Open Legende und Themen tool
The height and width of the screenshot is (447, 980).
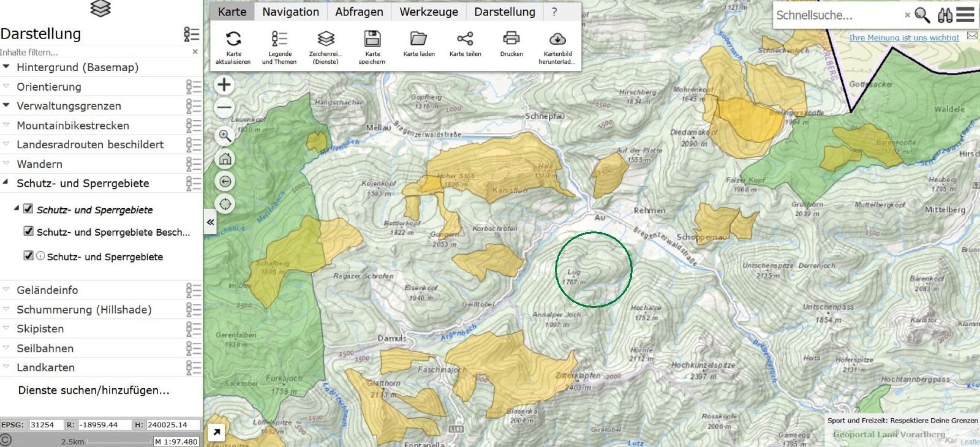[280, 39]
